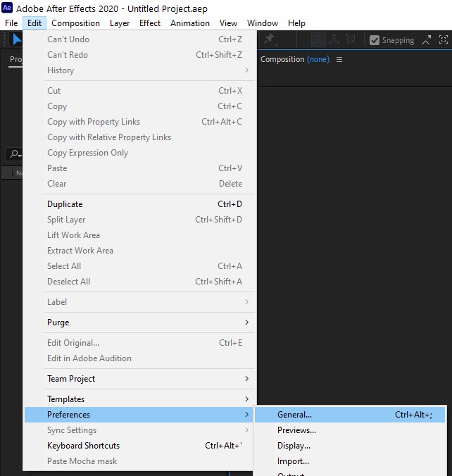Choose Copy Expression Only
Viewport: 452px width, 476px height.
pyautogui.click(x=140, y=152)
